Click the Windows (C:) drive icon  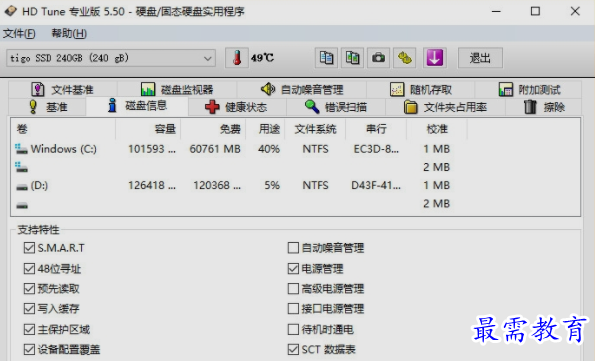pos(21,149)
